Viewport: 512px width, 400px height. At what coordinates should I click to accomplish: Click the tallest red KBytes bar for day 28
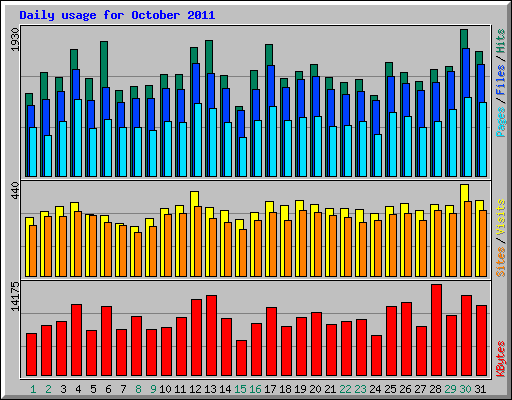click(x=436, y=330)
